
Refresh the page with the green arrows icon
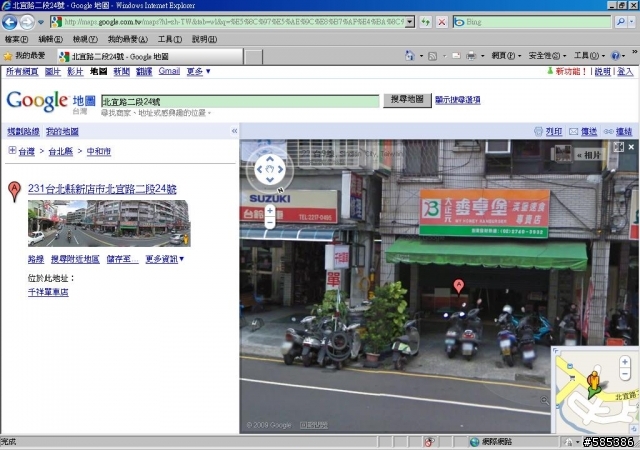(x=426, y=22)
